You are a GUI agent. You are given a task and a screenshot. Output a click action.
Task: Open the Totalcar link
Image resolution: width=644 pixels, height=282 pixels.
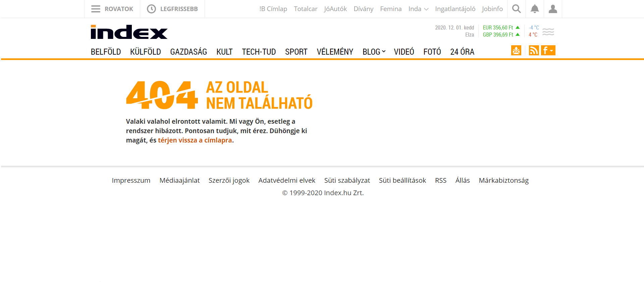coord(306,9)
